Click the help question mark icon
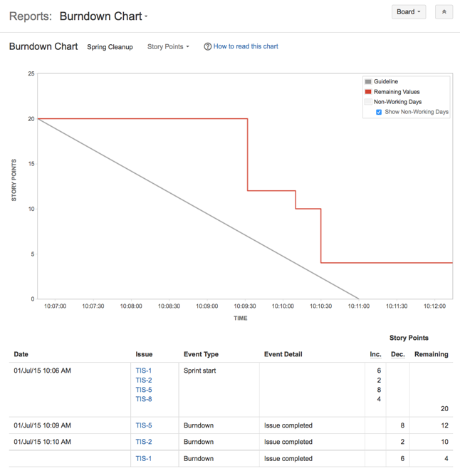 click(x=207, y=47)
